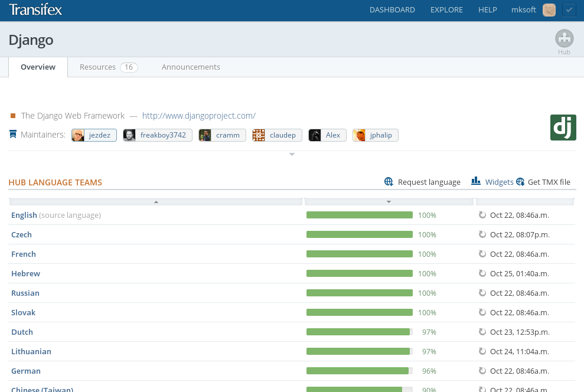Open the Slovak language team
The image size is (584, 392).
pos(23,312)
